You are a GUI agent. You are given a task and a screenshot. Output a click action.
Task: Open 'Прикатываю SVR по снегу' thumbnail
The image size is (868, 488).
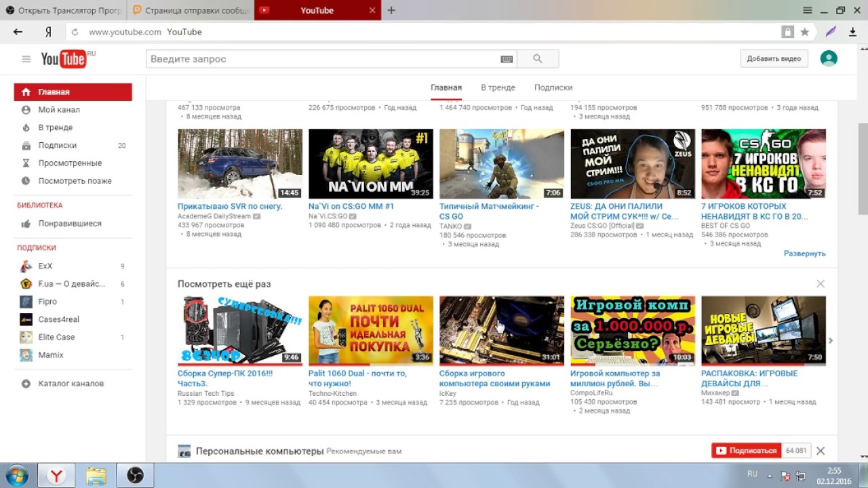240,164
